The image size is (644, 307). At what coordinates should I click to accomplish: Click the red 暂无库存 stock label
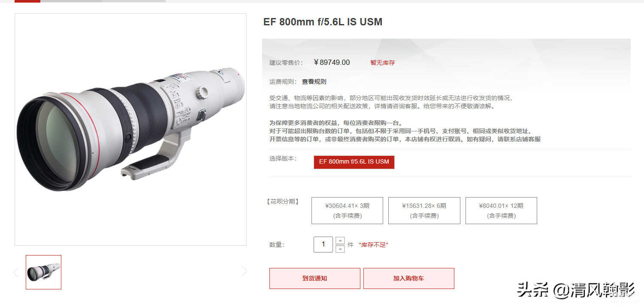(383, 63)
